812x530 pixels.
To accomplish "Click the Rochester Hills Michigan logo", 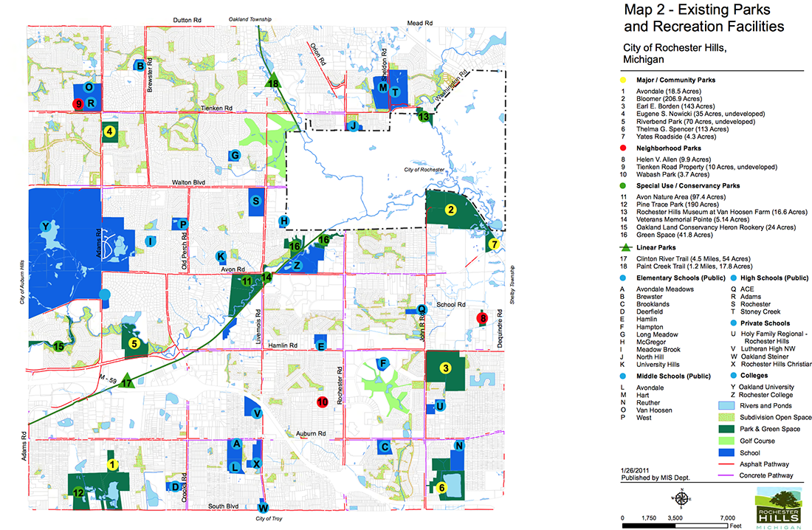I will (x=778, y=511).
